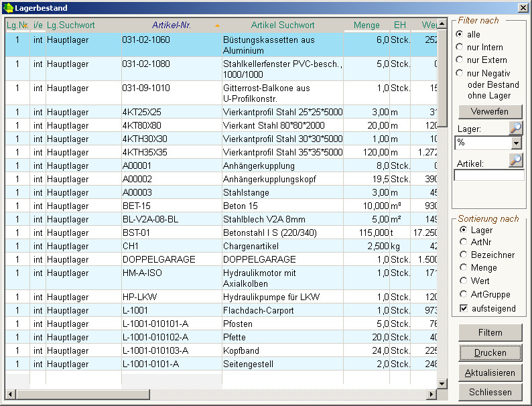This screenshot has height=406, width=532.
Task: Select the 'Stahlstange' row
Action: point(221,193)
